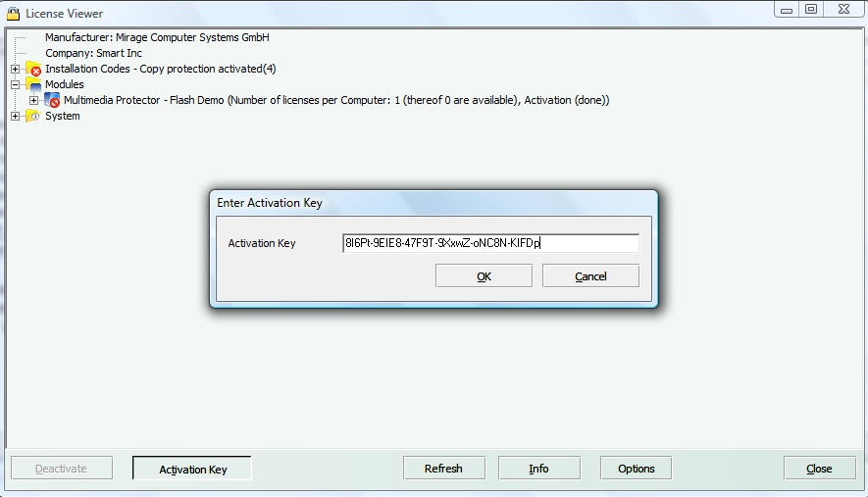Open the Info button
Viewport: 868px width, 497px height.
point(538,469)
